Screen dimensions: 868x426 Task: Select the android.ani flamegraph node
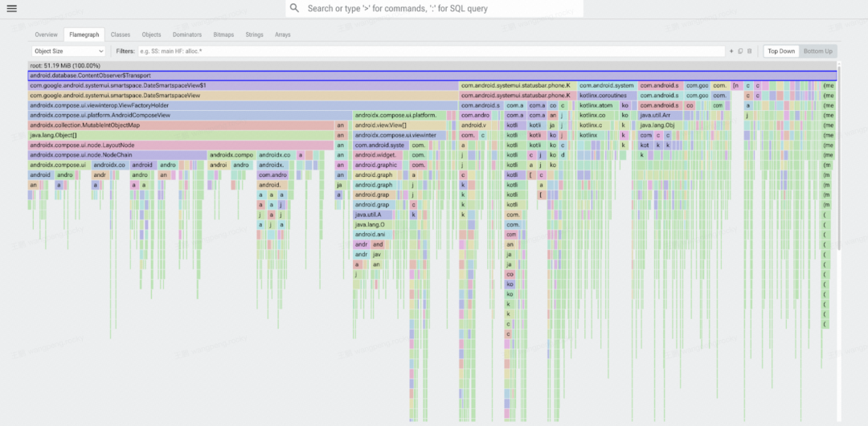click(x=373, y=235)
